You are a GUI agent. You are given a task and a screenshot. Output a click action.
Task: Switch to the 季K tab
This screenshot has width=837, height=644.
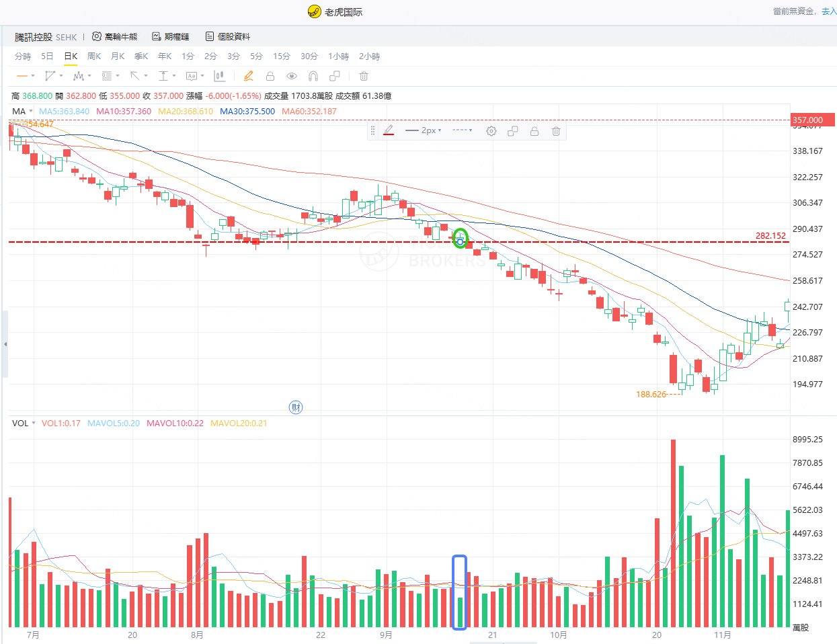click(141, 56)
